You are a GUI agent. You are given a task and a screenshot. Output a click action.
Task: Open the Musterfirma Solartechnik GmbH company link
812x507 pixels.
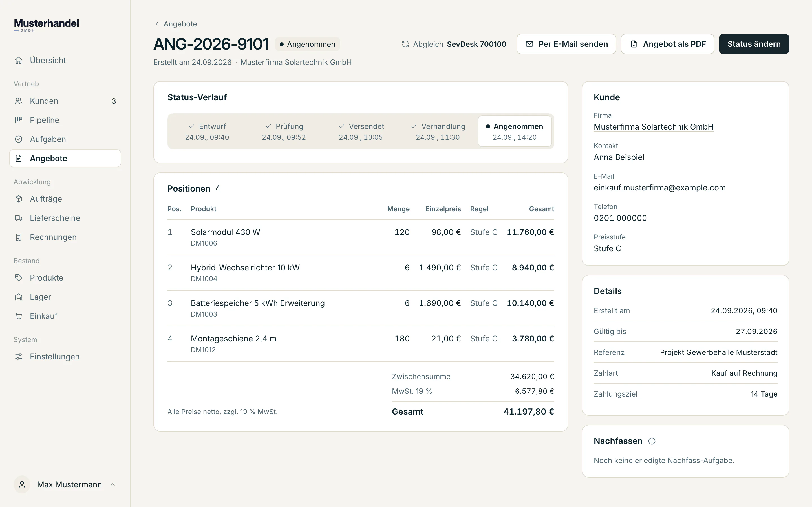coord(653,127)
